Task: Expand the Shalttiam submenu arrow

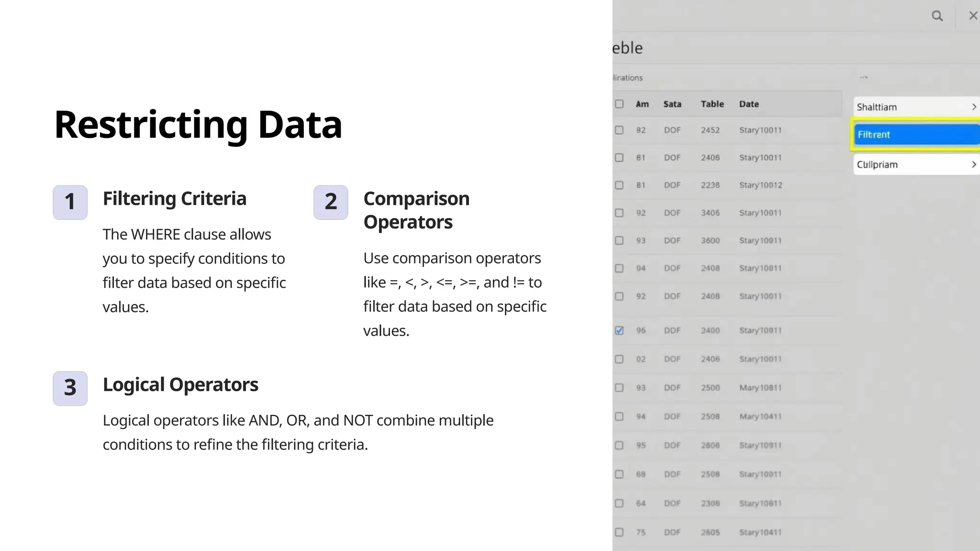Action: pos(973,107)
